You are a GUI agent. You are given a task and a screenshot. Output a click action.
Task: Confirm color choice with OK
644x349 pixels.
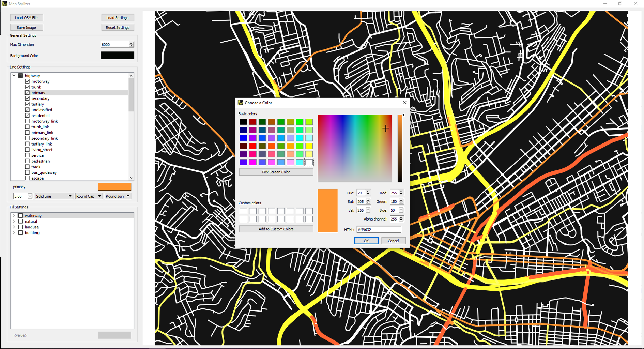(366, 241)
